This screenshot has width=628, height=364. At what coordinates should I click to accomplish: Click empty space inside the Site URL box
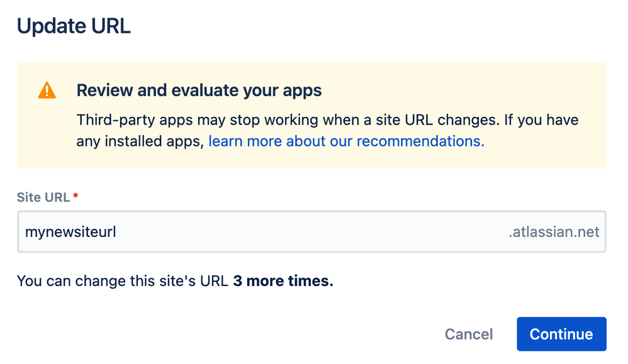[312, 231]
